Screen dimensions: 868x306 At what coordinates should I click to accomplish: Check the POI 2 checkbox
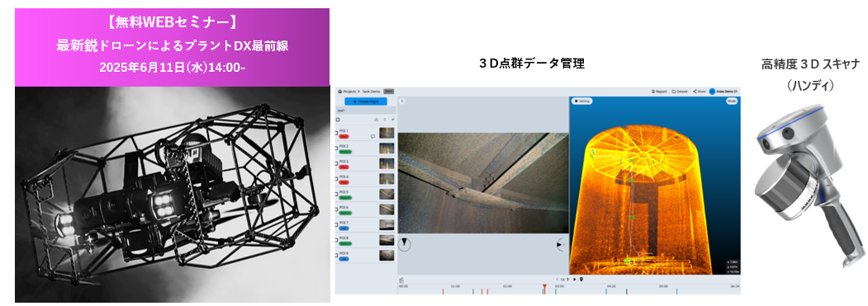337,148
